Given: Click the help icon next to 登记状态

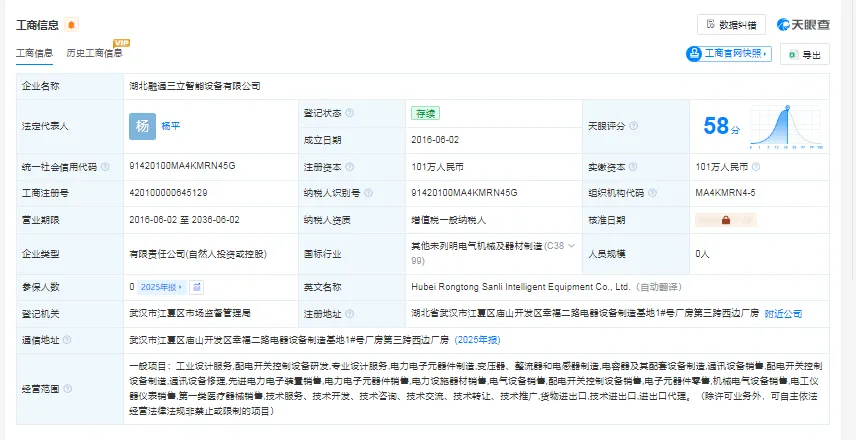Looking at the screenshot, I should [349, 113].
